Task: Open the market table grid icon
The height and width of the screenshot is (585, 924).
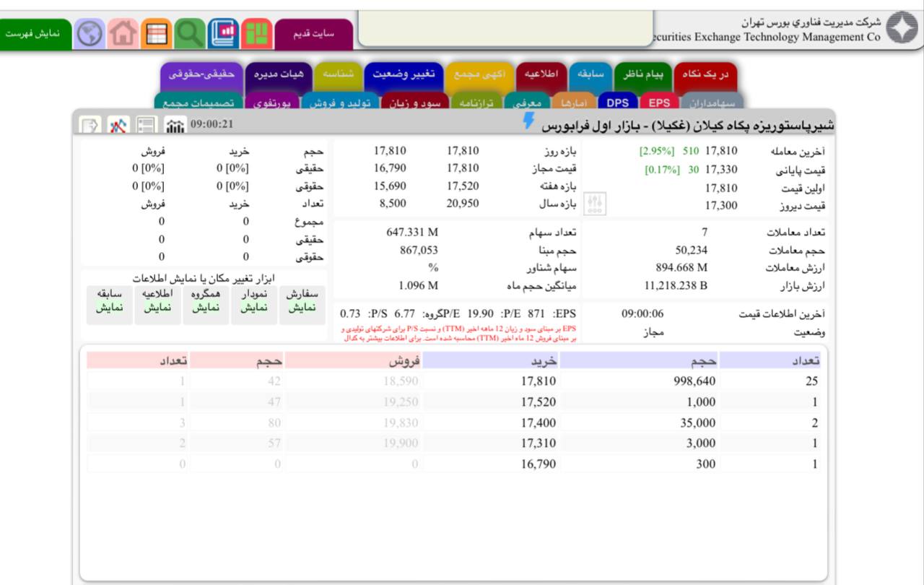Action: point(157,34)
